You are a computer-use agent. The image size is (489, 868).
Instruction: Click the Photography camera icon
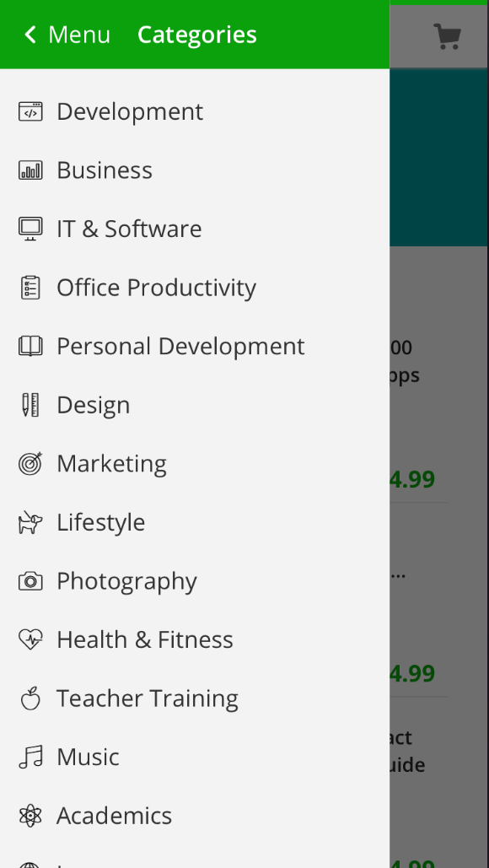(x=30, y=581)
